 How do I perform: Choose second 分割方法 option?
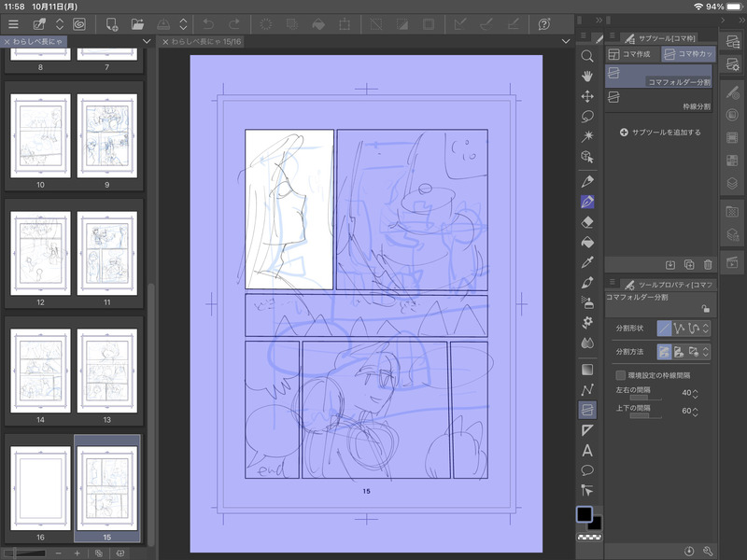click(679, 352)
